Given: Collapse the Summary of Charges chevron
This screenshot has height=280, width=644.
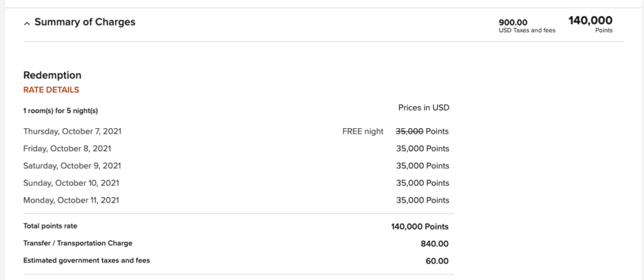Looking at the screenshot, I should (27, 24).
